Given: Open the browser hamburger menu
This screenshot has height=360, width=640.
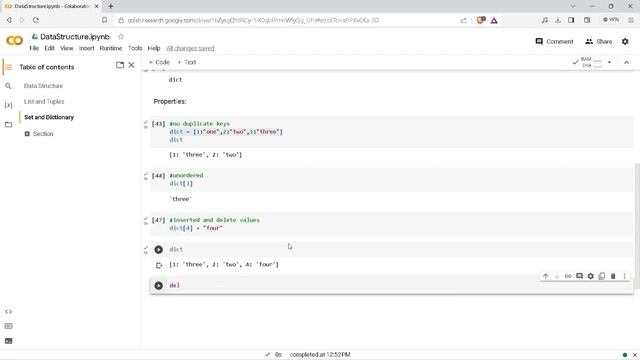Looking at the screenshot, I should [631, 20].
